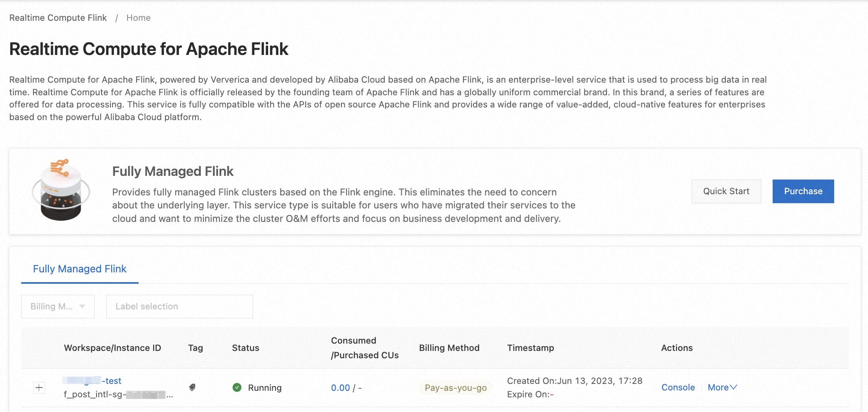Click the Fully Managed Flink product illustration

(x=61, y=191)
